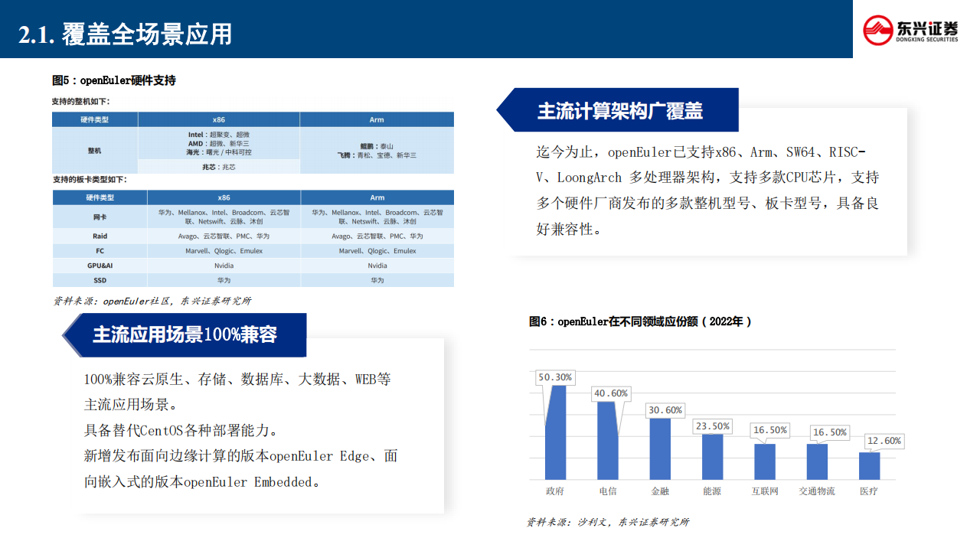
Task: Click the 23.50% data label
Action: (713, 425)
